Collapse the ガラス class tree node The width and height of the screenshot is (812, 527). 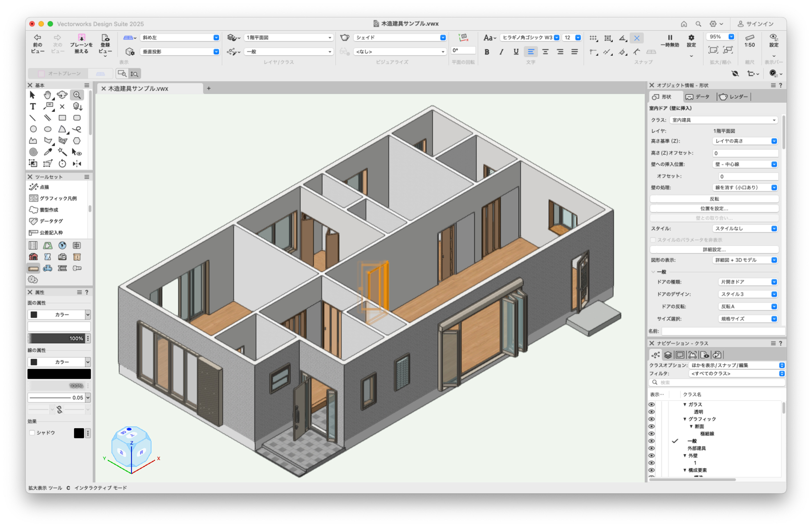(684, 405)
